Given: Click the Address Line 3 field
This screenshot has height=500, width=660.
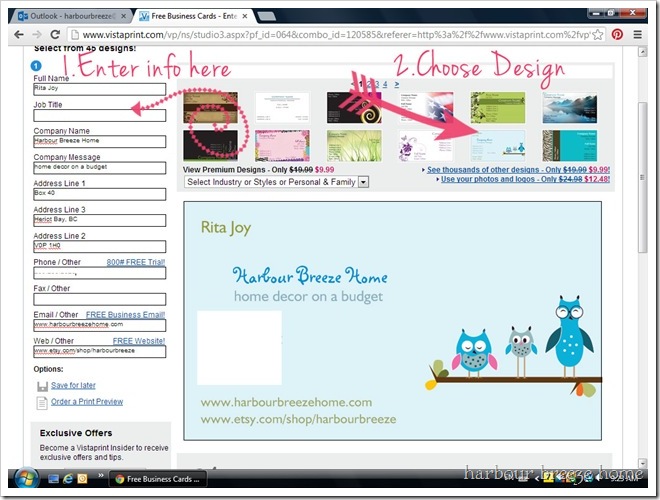Looking at the screenshot, I should [100, 220].
